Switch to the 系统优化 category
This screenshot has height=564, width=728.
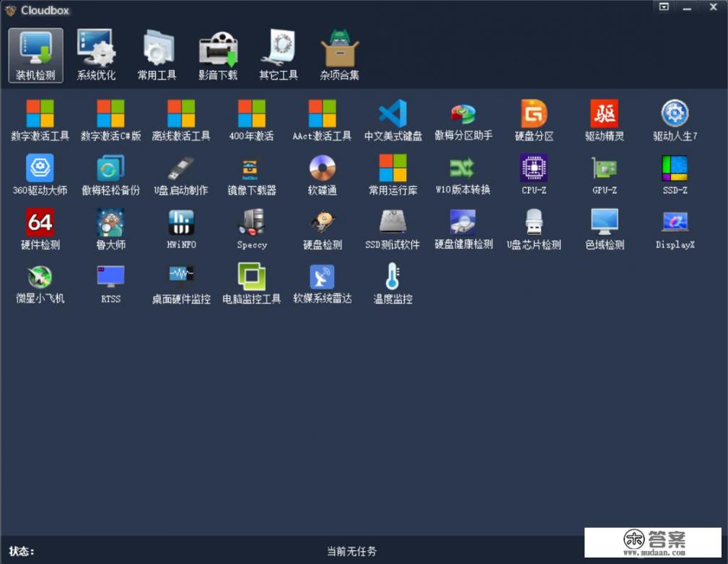click(97, 54)
